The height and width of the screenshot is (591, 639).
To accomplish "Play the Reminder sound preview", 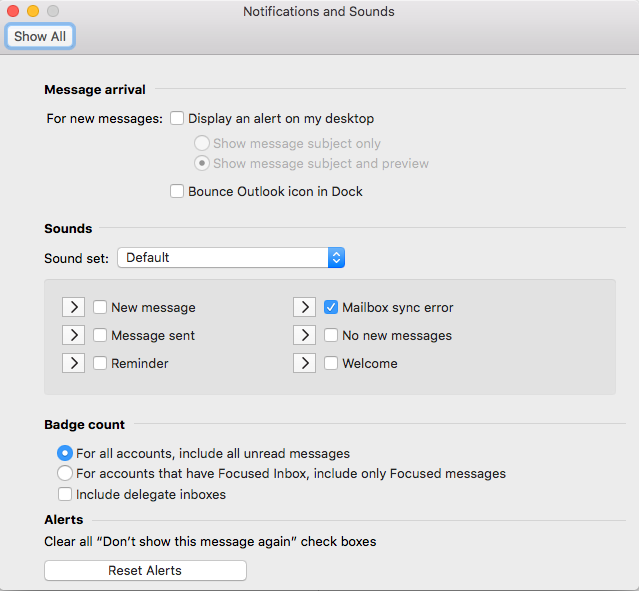I will (x=73, y=363).
